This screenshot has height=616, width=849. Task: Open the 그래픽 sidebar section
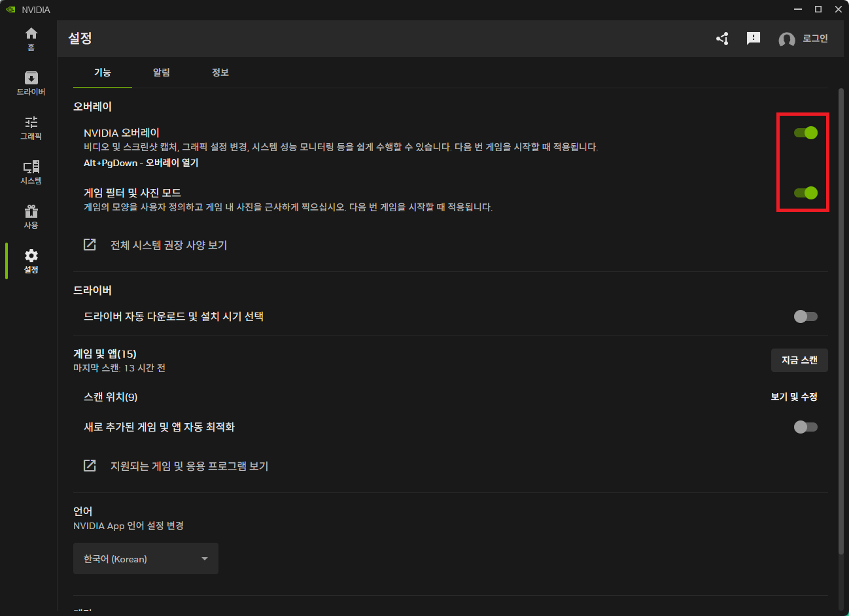pyautogui.click(x=31, y=128)
